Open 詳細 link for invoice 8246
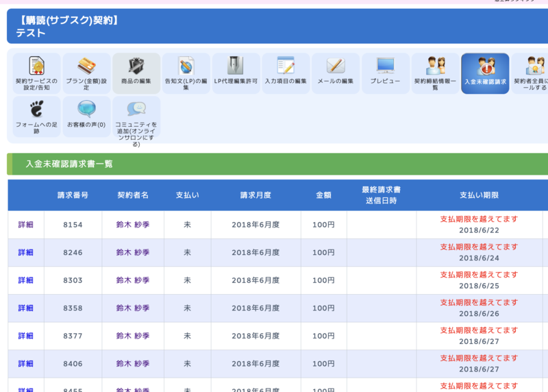 25,252
